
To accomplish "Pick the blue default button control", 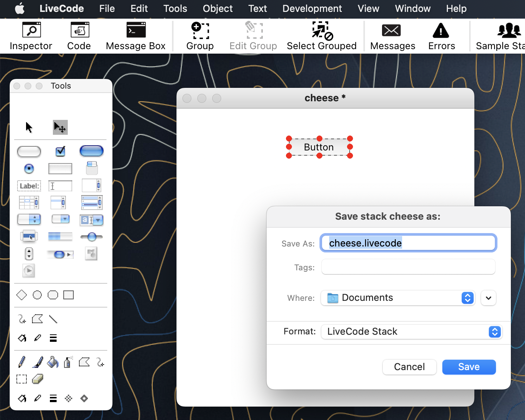I will 92,151.
